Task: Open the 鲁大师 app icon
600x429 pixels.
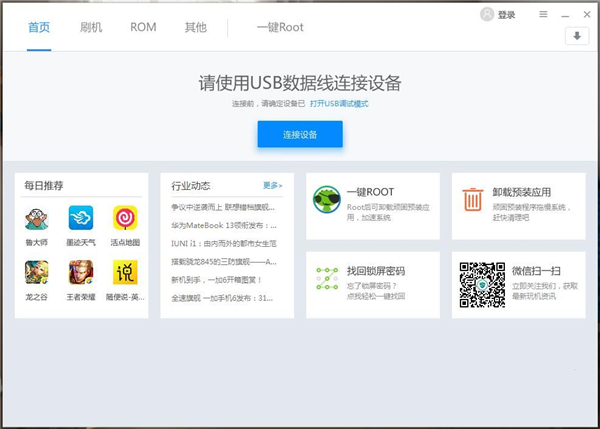Action: [x=37, y=218]
